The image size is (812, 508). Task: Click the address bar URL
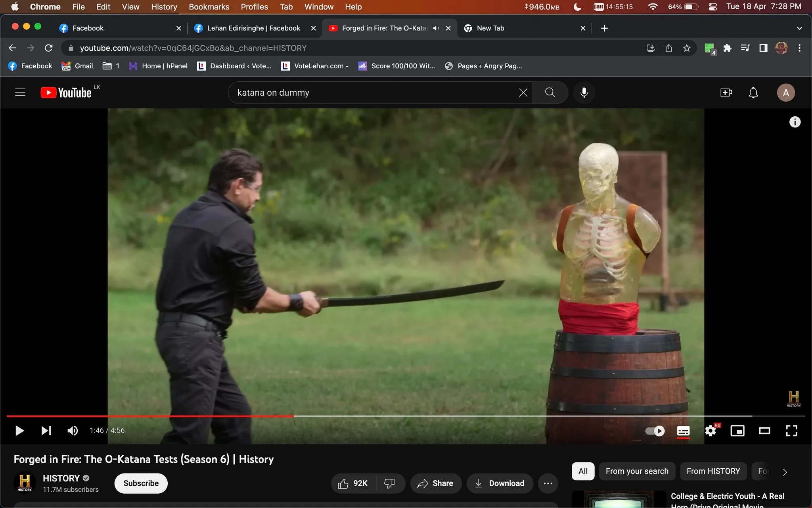[x=193, y=48]
